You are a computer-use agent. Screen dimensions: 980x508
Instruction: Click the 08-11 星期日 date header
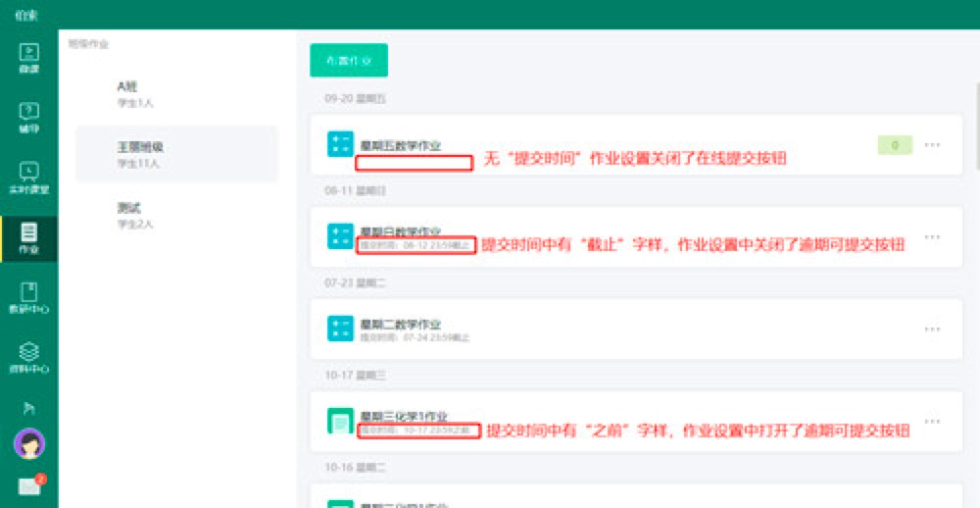point(355,191)
